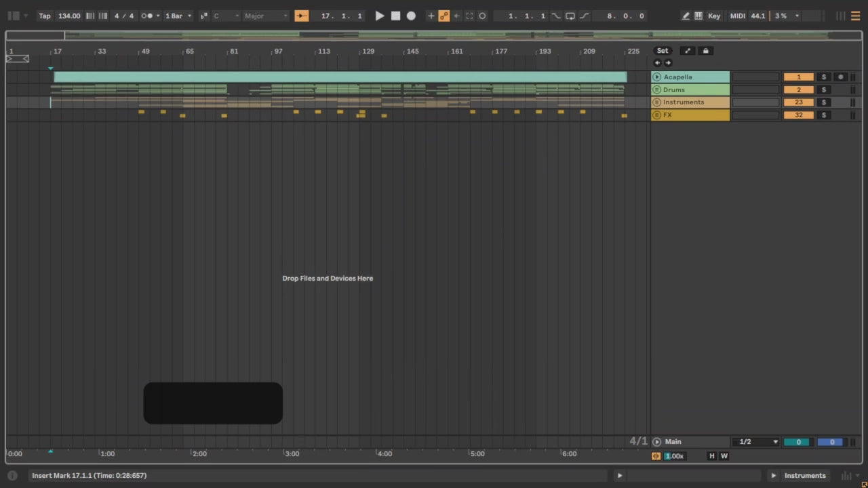
Task: Click the Arrangement Record button
Action: coord(411,16)
